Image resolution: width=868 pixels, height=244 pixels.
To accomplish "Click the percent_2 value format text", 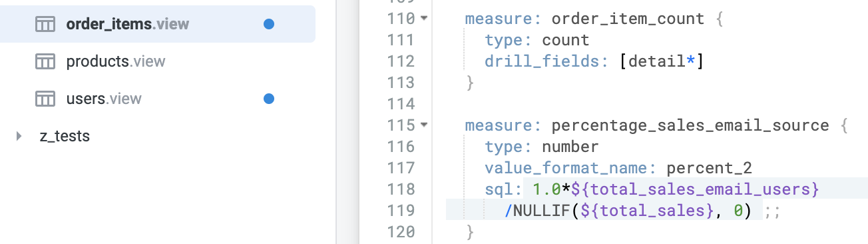I will coord(709,168).
